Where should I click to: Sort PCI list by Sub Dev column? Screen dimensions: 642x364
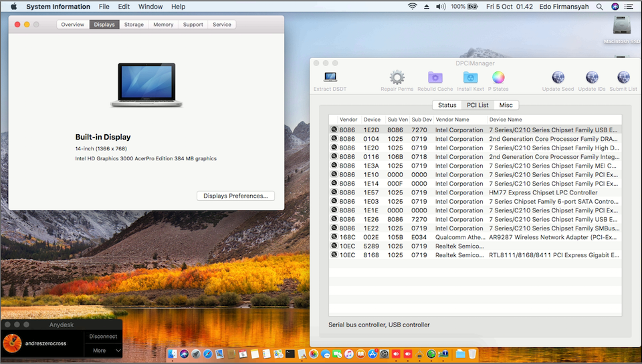[422, 120]
